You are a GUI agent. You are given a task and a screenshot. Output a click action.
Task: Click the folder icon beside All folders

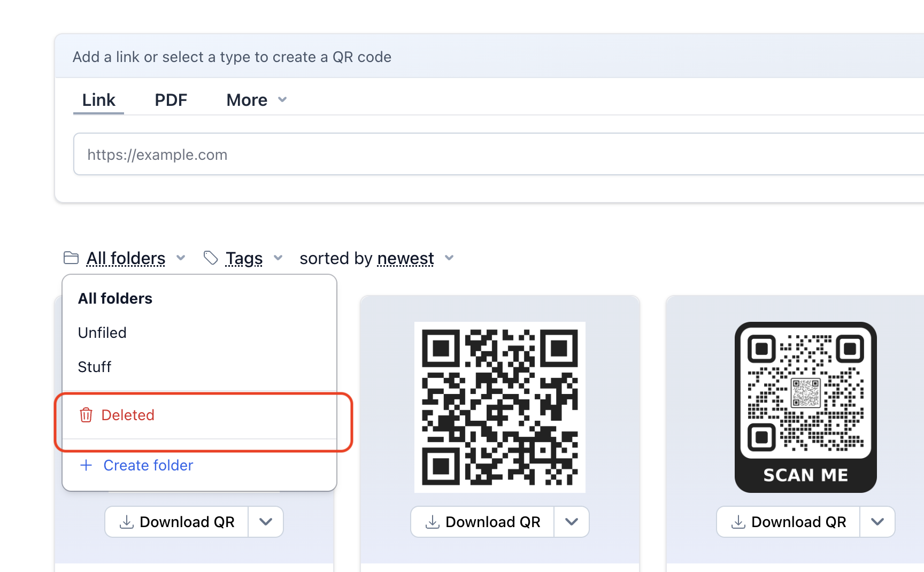click(71, 258)
